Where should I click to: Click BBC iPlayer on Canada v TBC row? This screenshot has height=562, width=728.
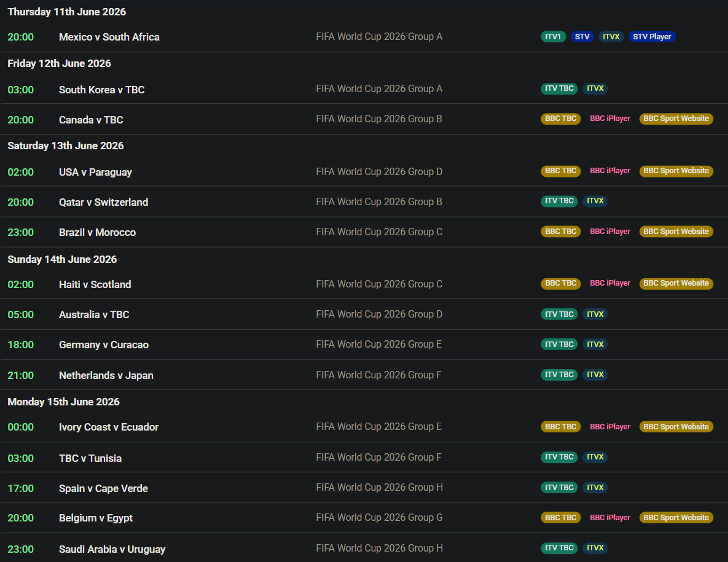[x=609, y=119]
